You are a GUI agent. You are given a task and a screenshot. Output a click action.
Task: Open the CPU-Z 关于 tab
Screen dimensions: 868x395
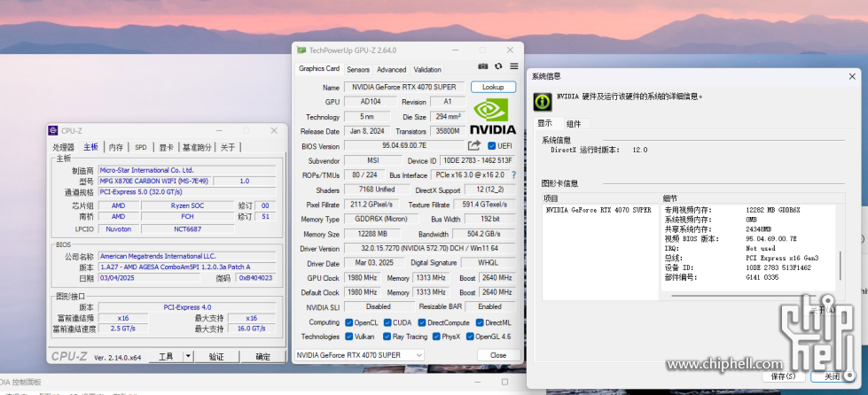coord(228,147)
